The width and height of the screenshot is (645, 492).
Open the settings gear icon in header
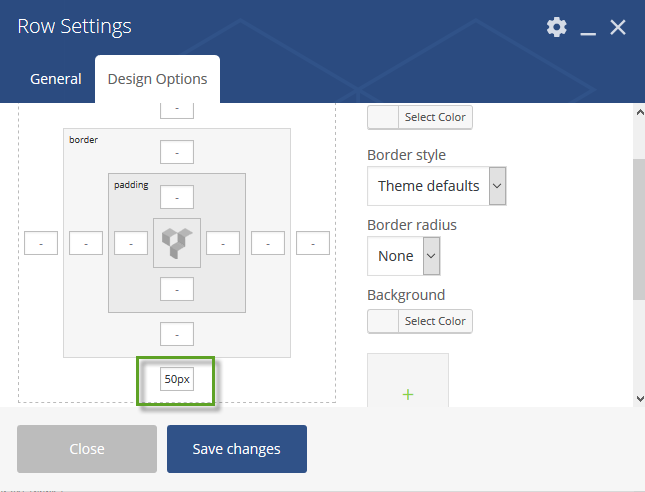pyautogui.click(x=557, y=27)
